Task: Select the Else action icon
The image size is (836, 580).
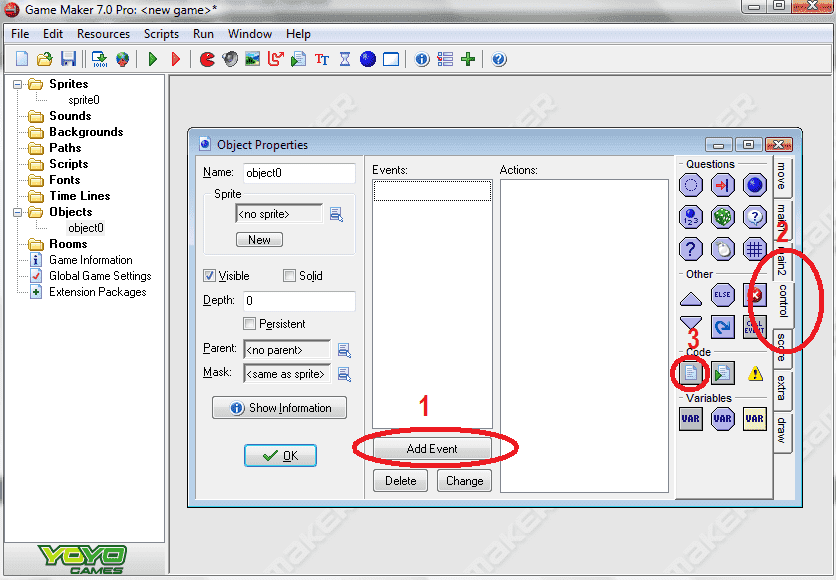Action: [x=722, y=296]
